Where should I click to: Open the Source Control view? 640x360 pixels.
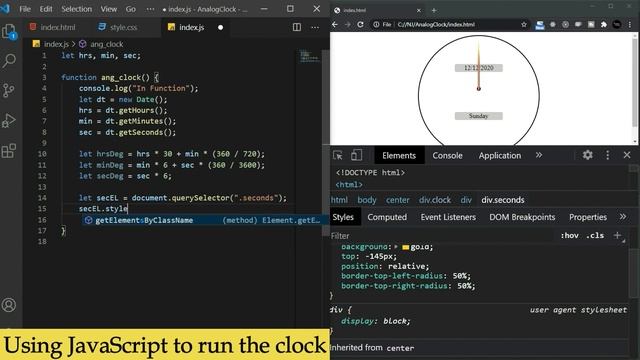pyautogui.click(x=9, y=90)
